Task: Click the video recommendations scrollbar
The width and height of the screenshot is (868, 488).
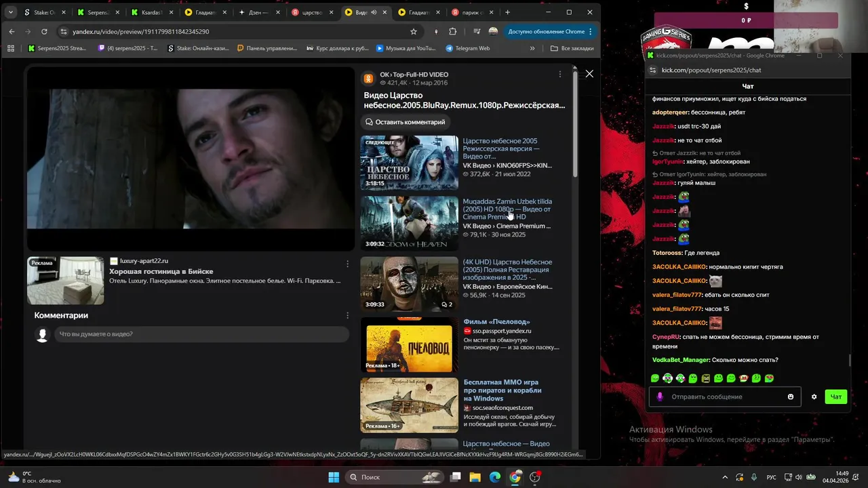Action: point(575,125)
